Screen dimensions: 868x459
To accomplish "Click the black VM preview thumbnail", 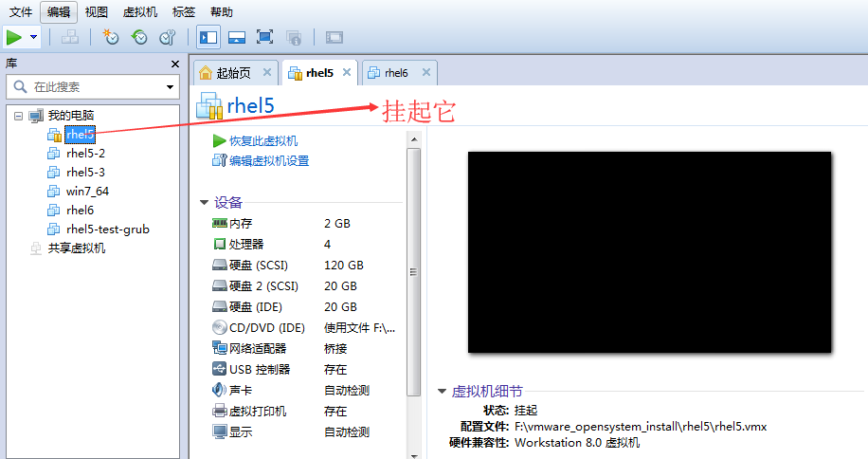I will tap(649, 252).
